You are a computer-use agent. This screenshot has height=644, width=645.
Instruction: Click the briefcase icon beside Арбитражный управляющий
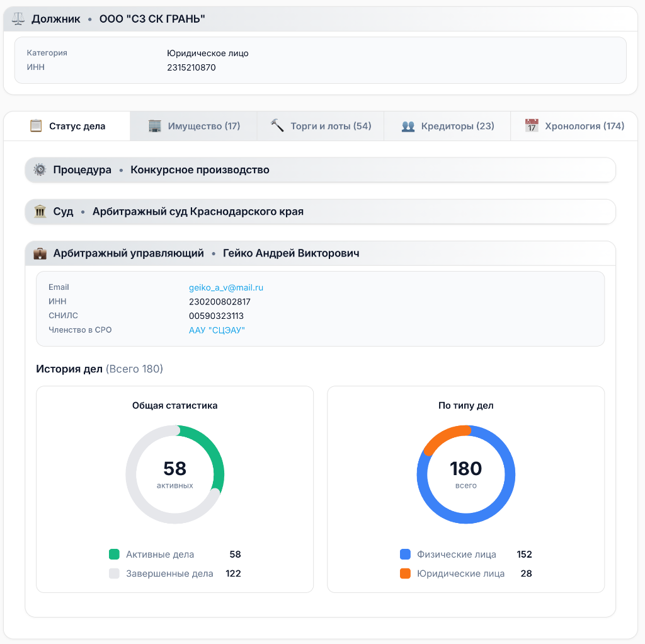click(x=40, y=253)
